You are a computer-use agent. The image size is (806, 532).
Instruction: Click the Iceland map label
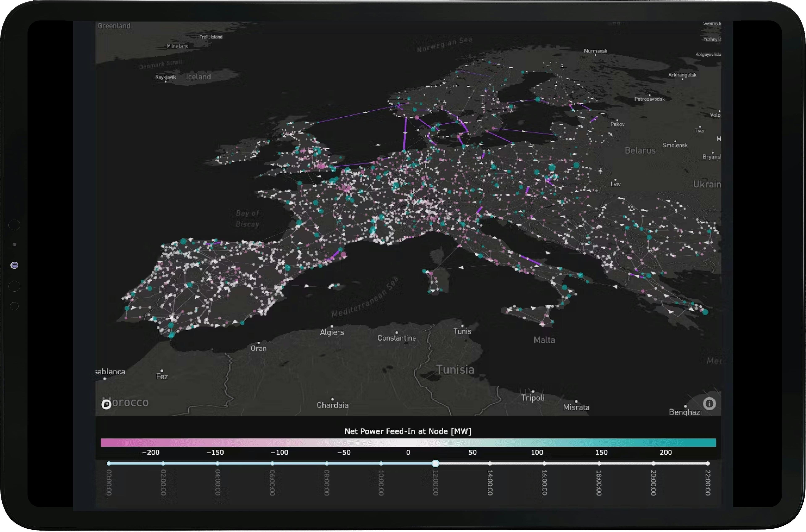[x=198, y=77]
